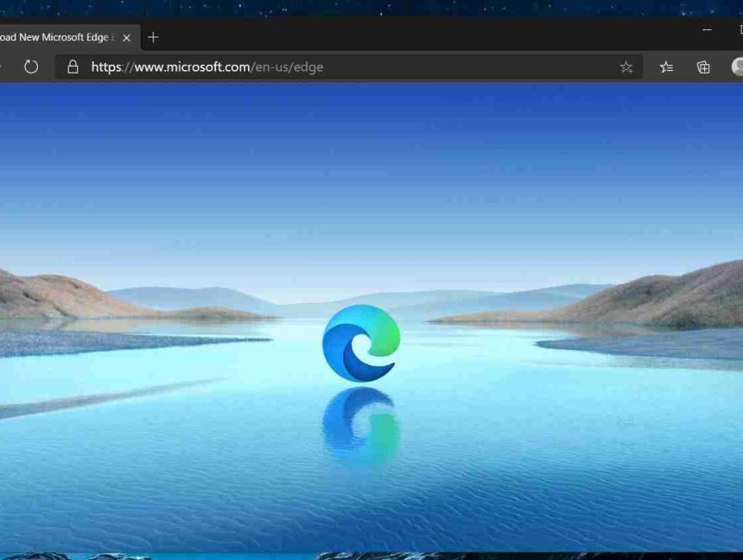This screenshot has height=560, width=743.
Task: Close the Microsoft Edge tab
Action: (126, 38)
